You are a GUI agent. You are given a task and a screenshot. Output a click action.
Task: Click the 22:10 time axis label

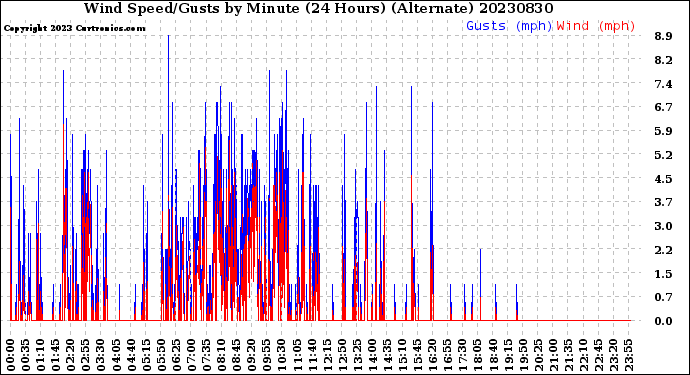pyautogui.click(x=583, y=355)
